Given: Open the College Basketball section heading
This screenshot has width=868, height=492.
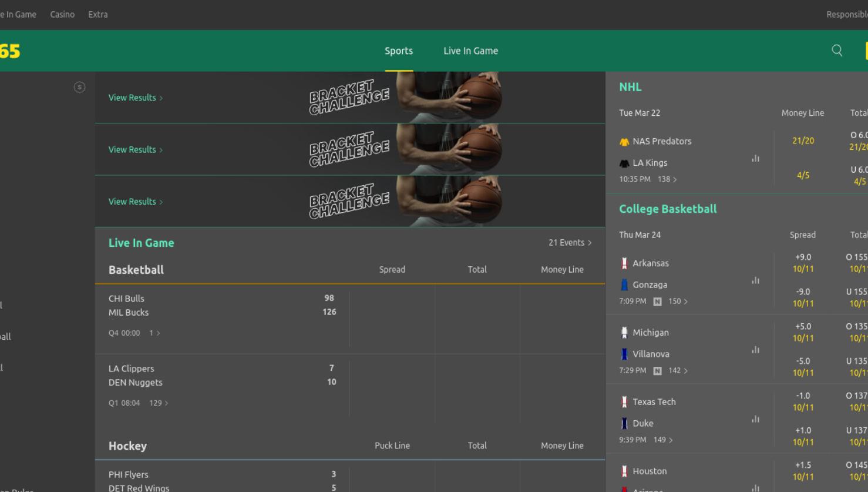Looking at the screenshot, I should [668, 209].
